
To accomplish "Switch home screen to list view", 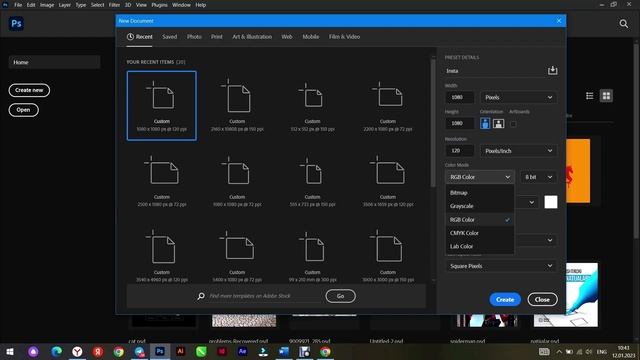I will click(589, 96).
